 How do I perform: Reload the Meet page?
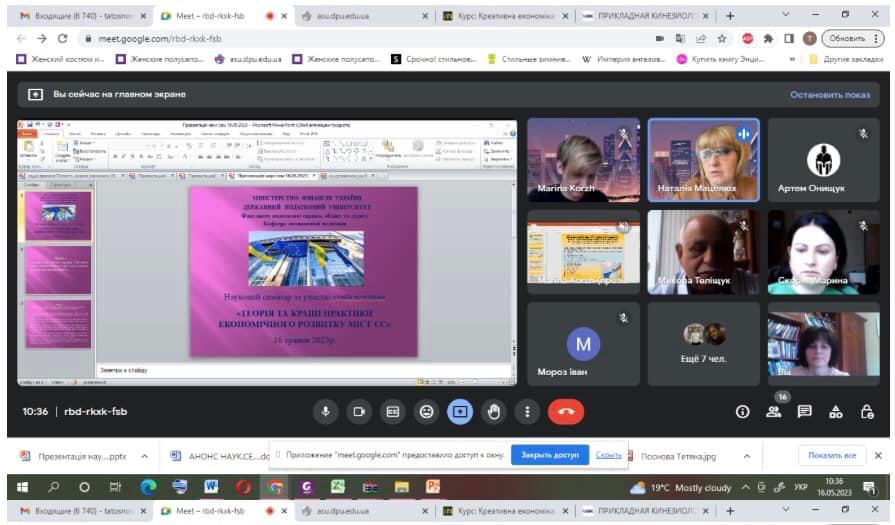point(62,38)
